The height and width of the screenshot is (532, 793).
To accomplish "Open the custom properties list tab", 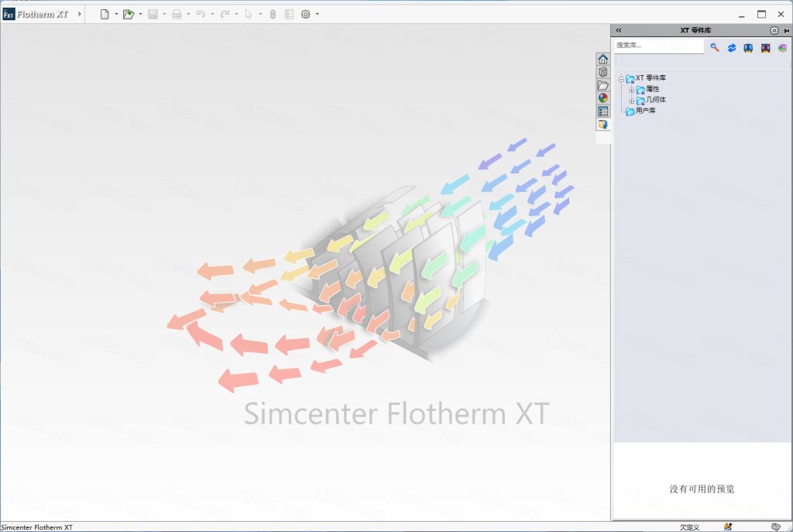I will (602, 112).
